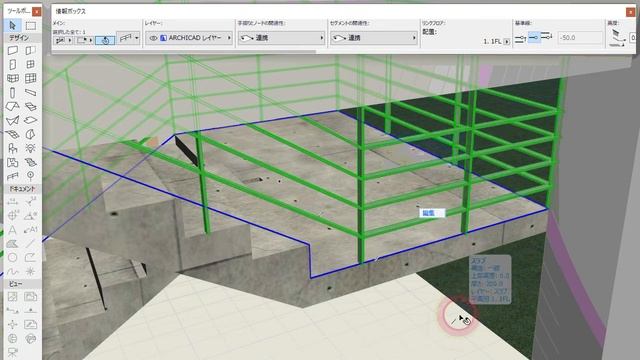Select the Marquee rectangle tool
The image size is (640, 360).
[x=31, y=26]
